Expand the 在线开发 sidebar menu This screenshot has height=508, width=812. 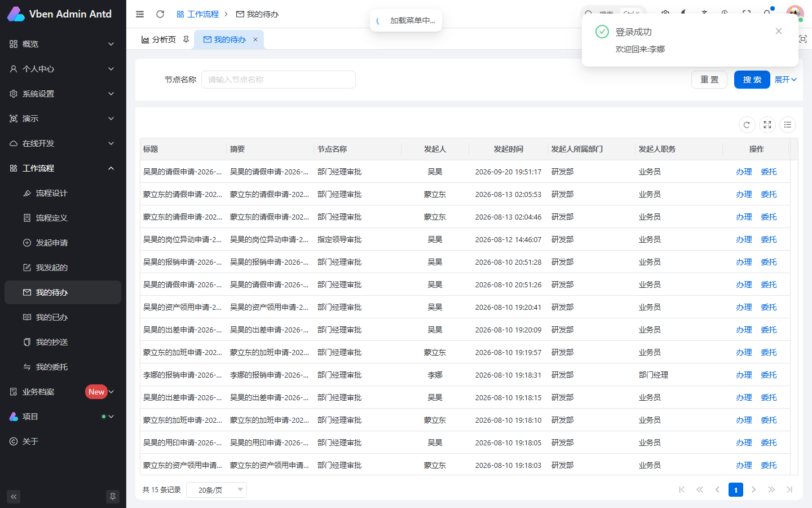[x=63, y=143]
